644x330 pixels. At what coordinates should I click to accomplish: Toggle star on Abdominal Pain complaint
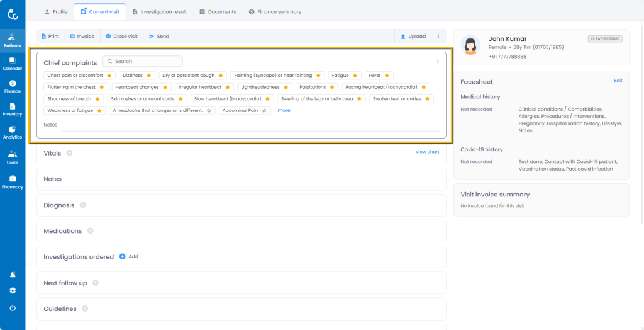pyautogui.click(x=264, y=111)
